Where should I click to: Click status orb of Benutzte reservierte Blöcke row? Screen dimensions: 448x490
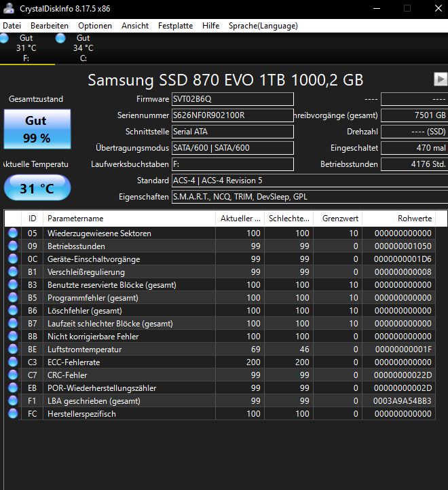13,284
